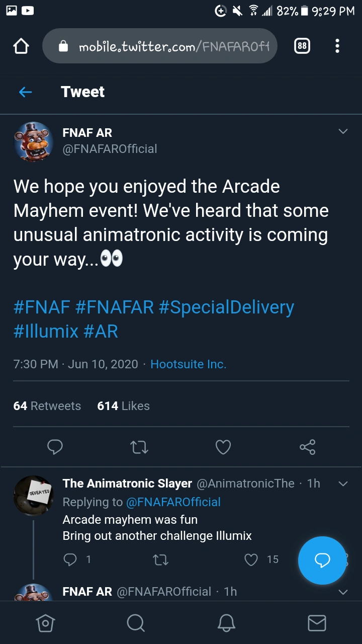Go back using the blue back arrow
The image size is (362, 644).
coord(25,92)
